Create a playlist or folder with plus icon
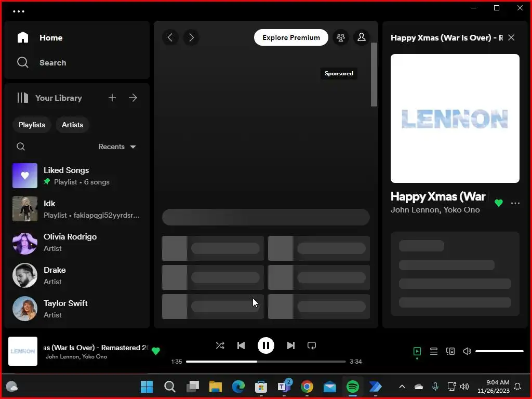This screenshot has height=399, width=532. point(112,98)
